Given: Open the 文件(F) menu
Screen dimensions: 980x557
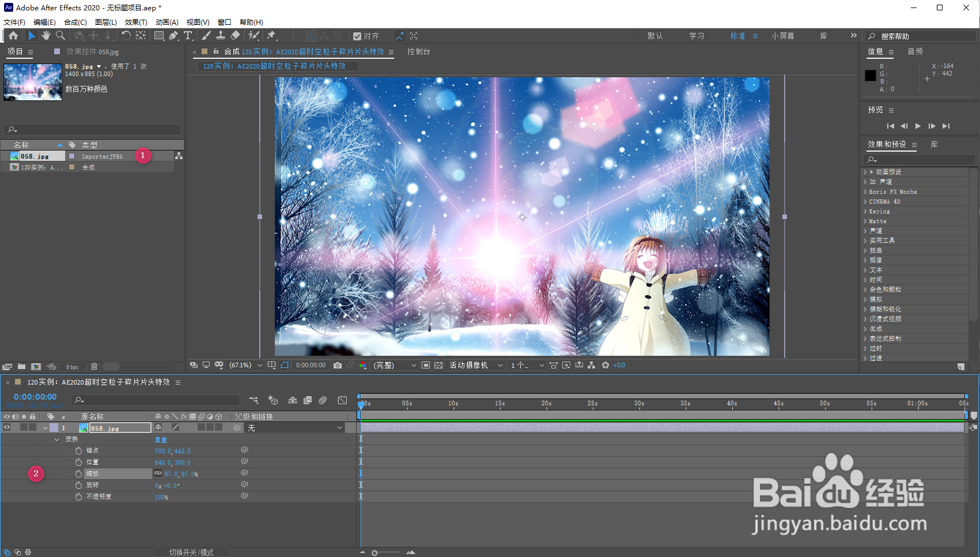Looking at the screenshot, I should coord(14,22).
